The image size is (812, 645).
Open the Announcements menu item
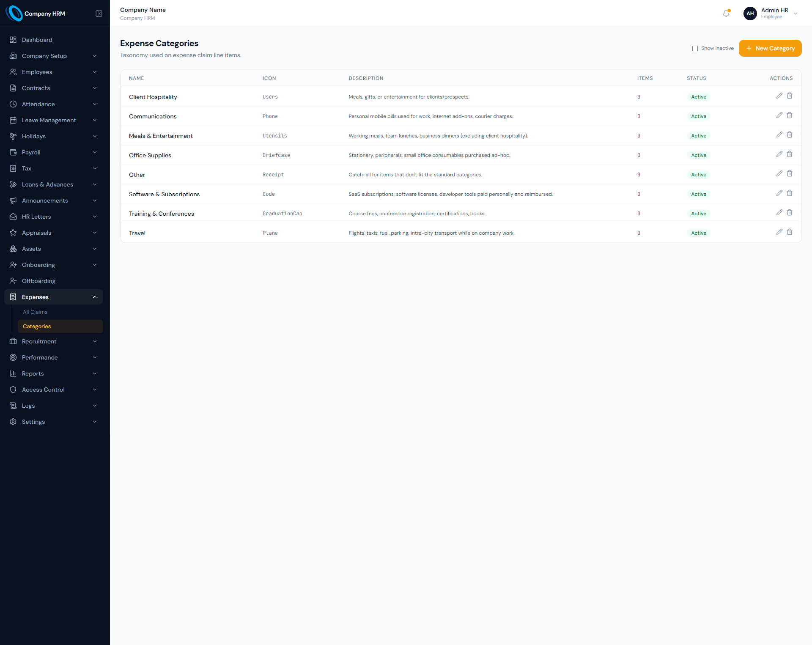point(53,200)
